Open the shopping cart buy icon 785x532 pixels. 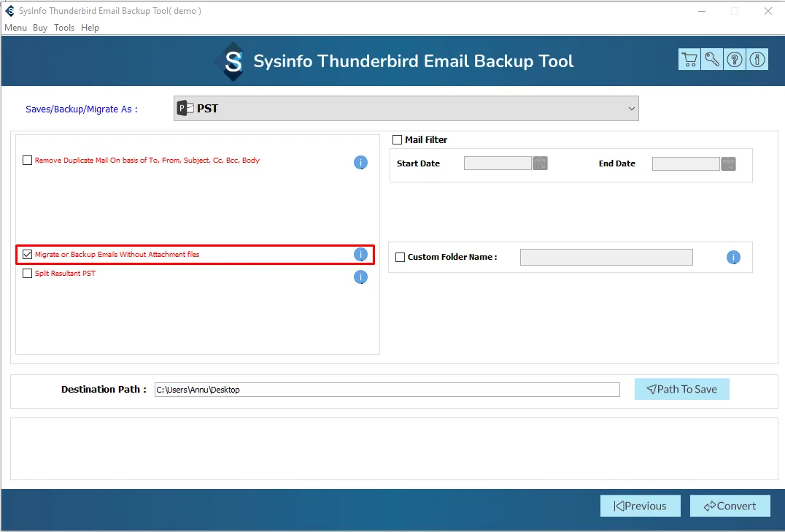coord(689,60)
